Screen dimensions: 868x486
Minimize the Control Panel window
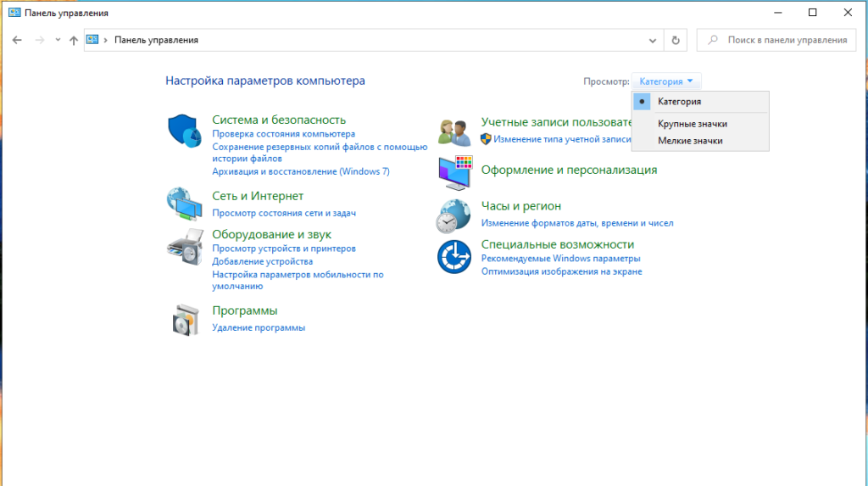778,13
